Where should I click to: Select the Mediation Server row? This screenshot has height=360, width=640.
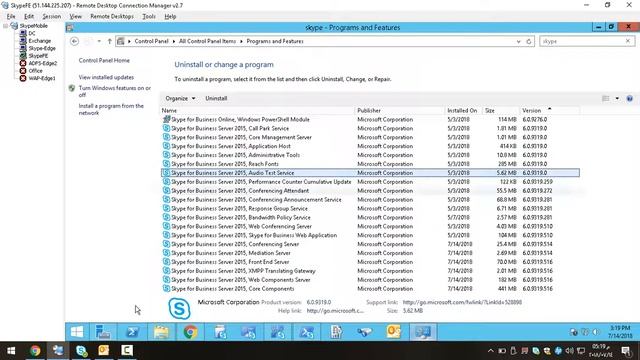(x=370, y=253)
